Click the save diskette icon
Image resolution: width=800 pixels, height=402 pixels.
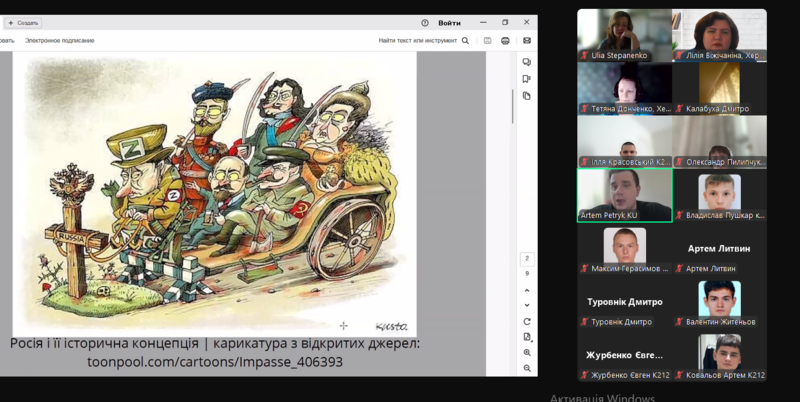[x=487, y=41]
